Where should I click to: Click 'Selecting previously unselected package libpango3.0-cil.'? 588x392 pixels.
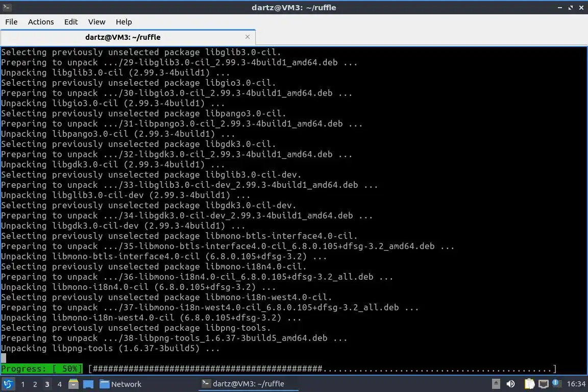[x=143, y=114]
